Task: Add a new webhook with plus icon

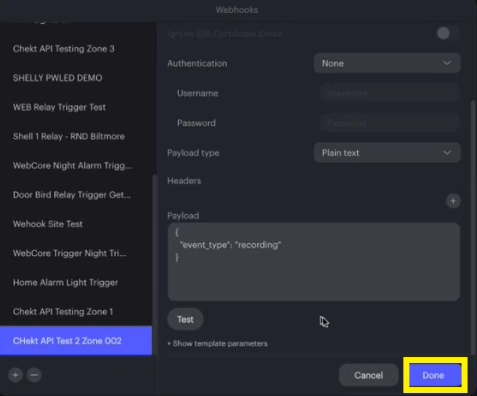Action: click(15, 375)
